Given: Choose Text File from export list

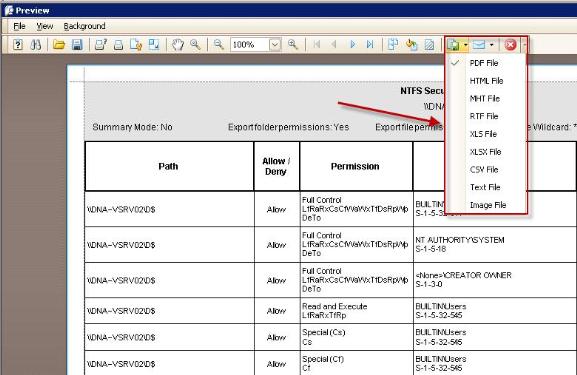Looking at the screenshot, I should pos(486,187).
